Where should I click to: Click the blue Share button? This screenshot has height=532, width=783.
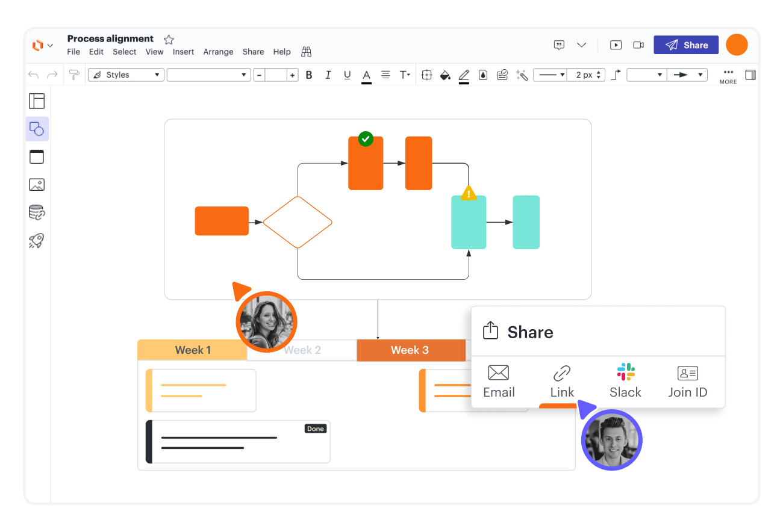pos(686,45)
